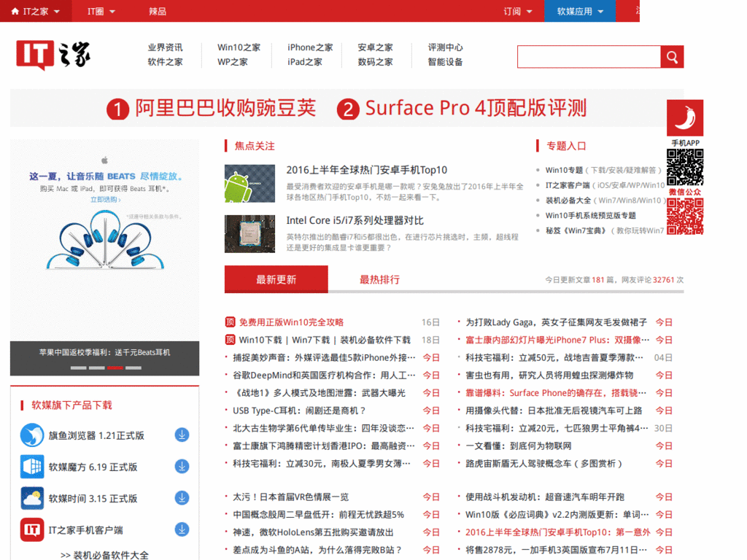Download 软媒魔方 6.19 正式版 via arrow icon
The height and width of the screenshot is (560, 747).
coord(182,466)
